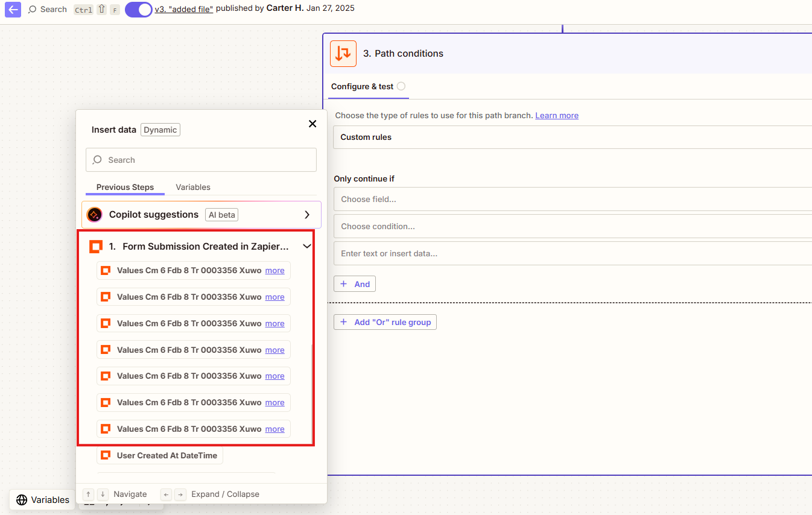Click the status circle beside Configure & test
The height and width of the screenshot is (515, 812).
point(401,86)
